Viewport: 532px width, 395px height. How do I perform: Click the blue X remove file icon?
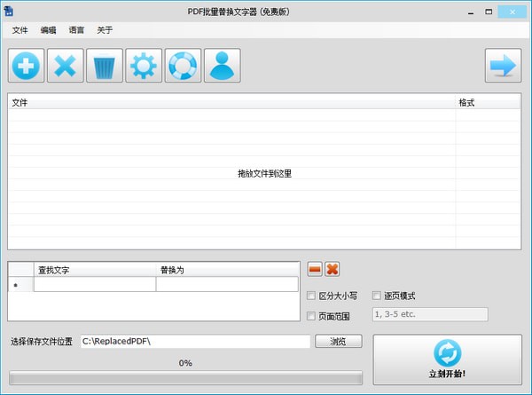65,65
